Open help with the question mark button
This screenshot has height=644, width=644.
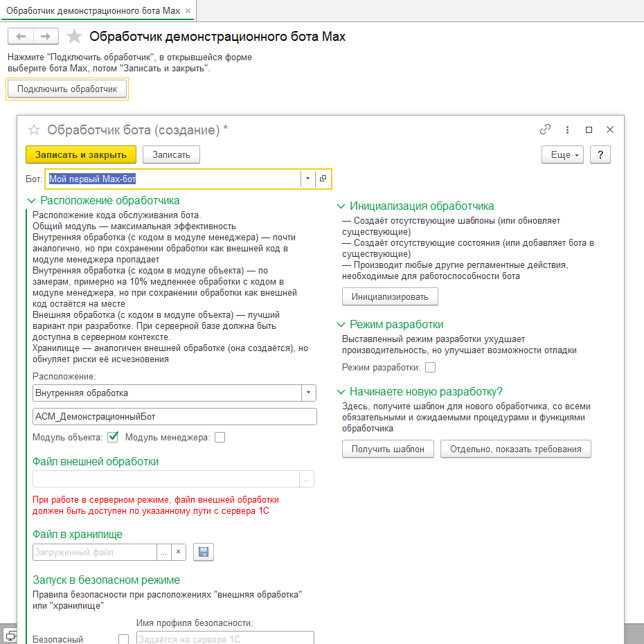click(x=600, y=154)
